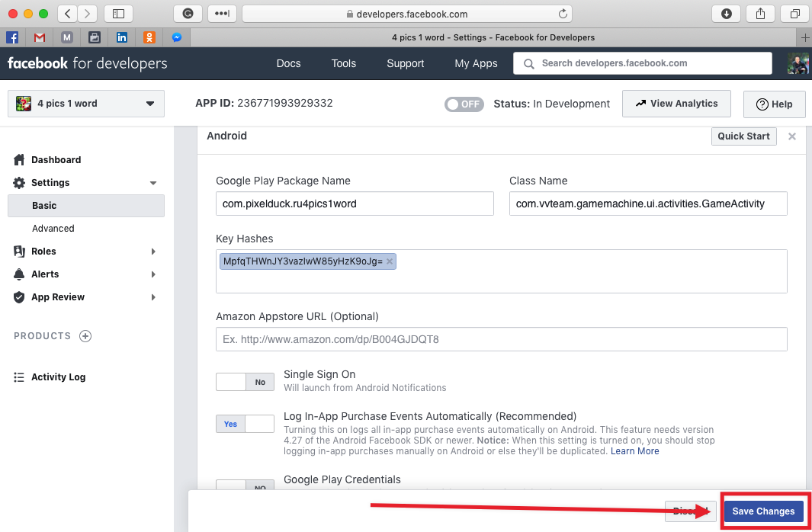Click the Activity Log list icon
The width and height of the screenshot is (812, 532).
click(19, 377)
